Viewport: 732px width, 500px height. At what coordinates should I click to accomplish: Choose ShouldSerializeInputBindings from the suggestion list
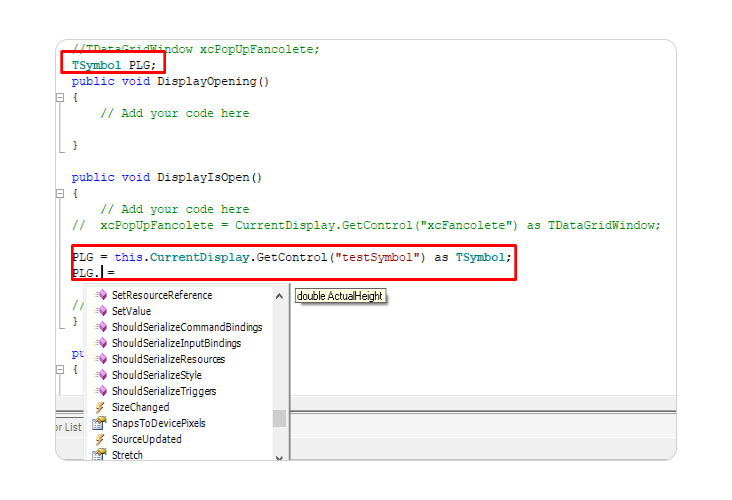(x=176, y=344)
